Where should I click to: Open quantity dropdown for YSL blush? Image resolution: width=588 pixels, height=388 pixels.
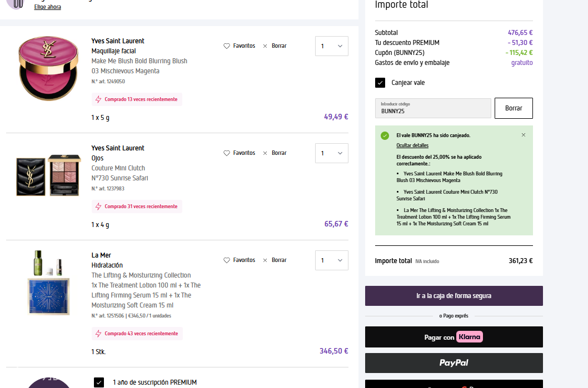pyautogui.click(x=332, y=46)
